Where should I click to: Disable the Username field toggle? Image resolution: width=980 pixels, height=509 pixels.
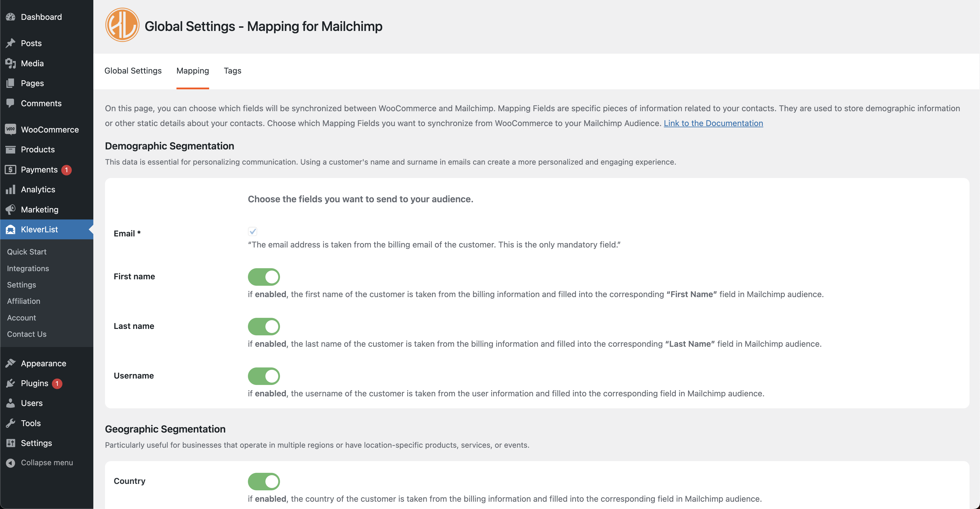(264, 376)
